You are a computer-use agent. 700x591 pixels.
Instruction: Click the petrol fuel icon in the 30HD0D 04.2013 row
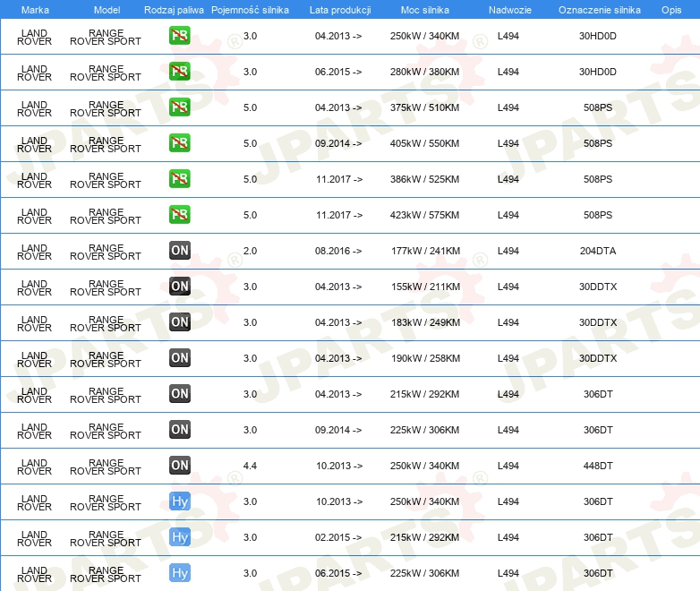tap(180, 36)
